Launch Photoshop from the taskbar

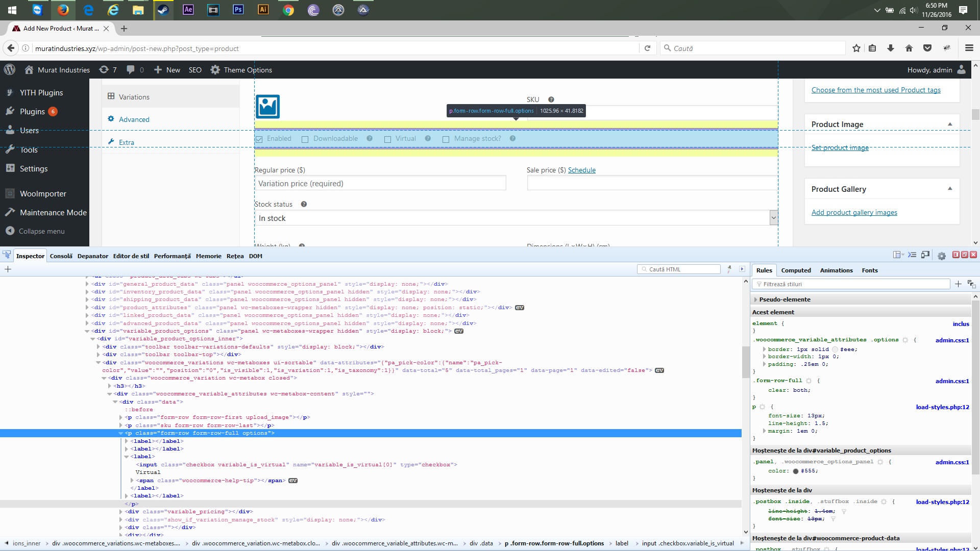pos(238,10)
